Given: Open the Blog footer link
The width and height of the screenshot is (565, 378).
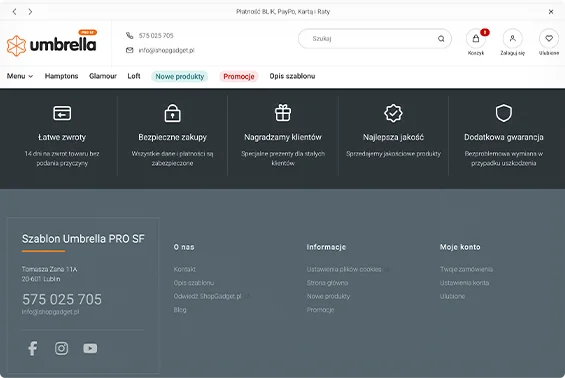Looking at the screenshot, I should (x=180, y=310).
